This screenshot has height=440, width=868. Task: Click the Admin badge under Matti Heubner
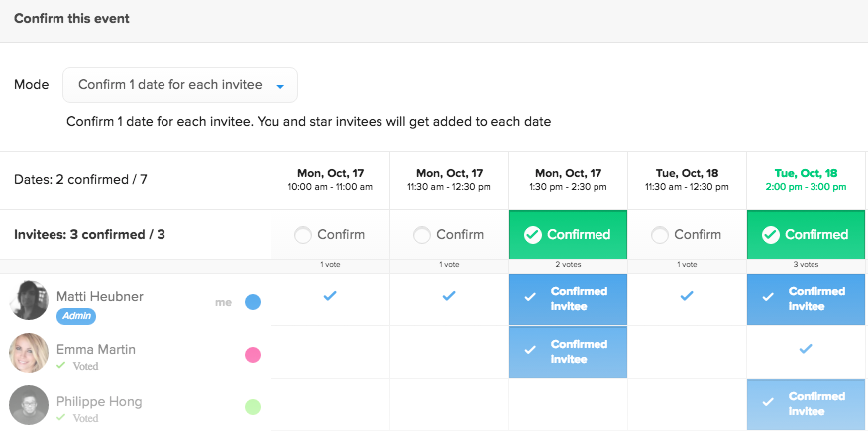point(76,316)
